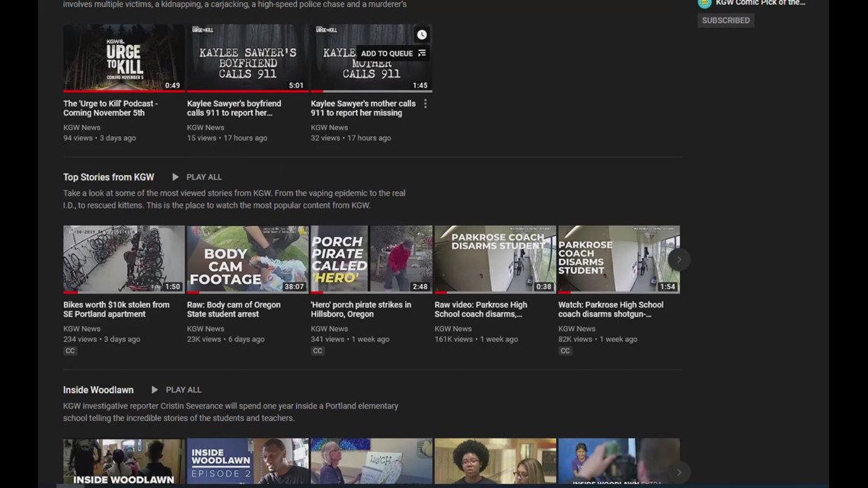868x488 pixels.
Task: Click the CC badge under the stolen bikes video
Action: click(x=70, y=350)
